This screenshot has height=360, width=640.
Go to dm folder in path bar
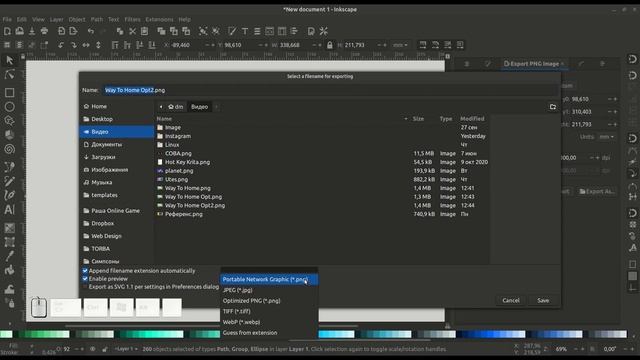pos(176,107)
